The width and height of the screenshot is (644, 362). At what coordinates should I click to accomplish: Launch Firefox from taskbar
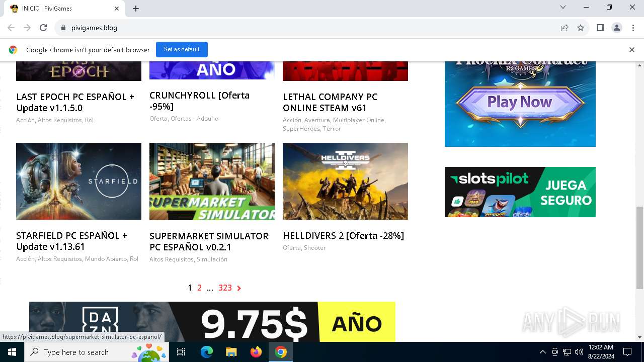point(256,352)
